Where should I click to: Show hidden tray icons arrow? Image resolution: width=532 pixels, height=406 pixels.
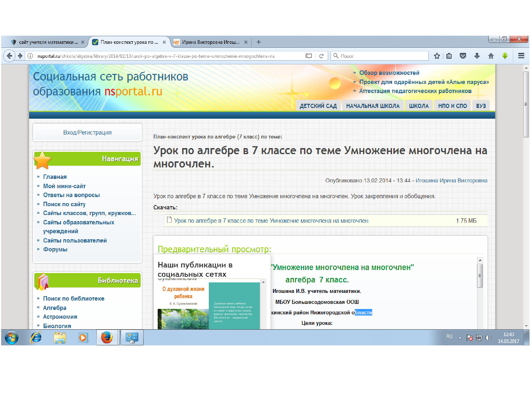tap(460, 338)
